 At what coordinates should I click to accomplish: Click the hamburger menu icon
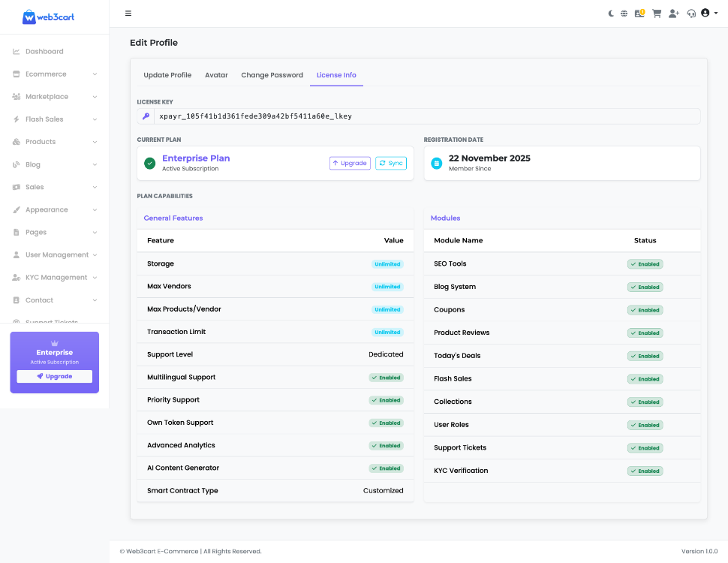tap(128, 14)
